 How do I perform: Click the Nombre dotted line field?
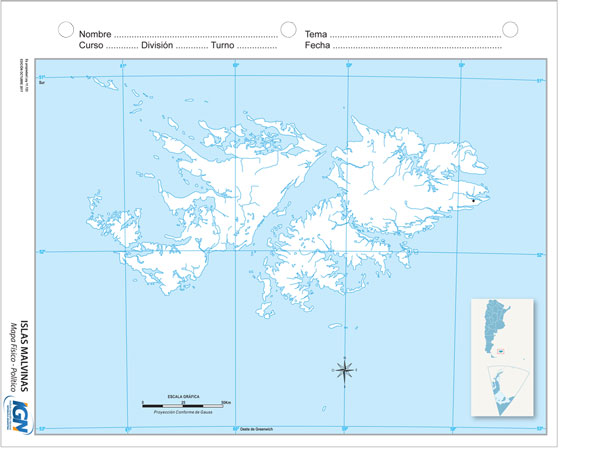coord(196,37)
